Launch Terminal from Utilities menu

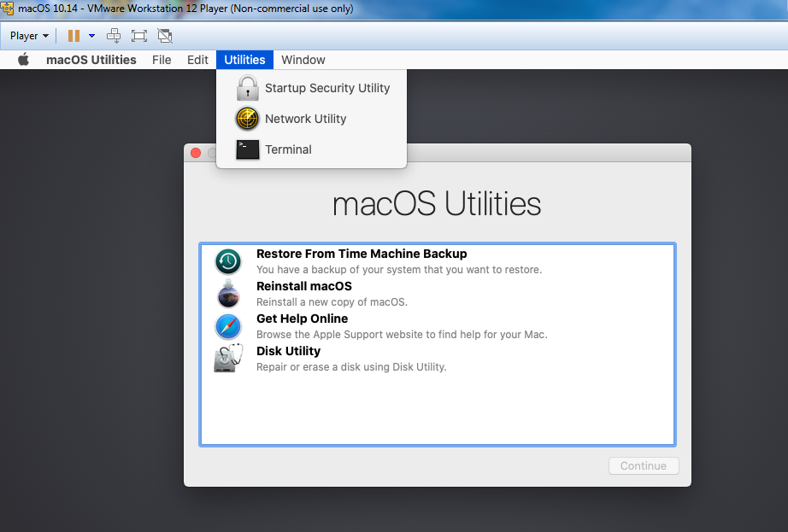(312, 149)
